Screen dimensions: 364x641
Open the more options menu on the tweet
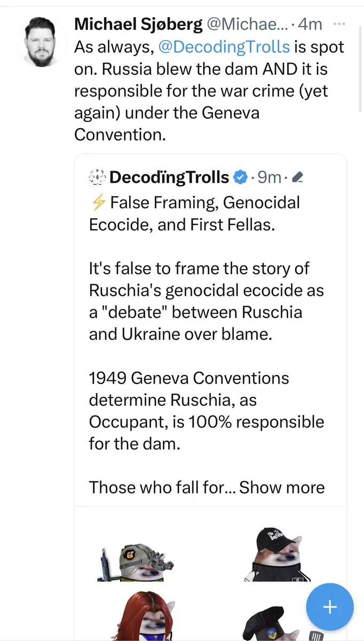coord(339,24)
